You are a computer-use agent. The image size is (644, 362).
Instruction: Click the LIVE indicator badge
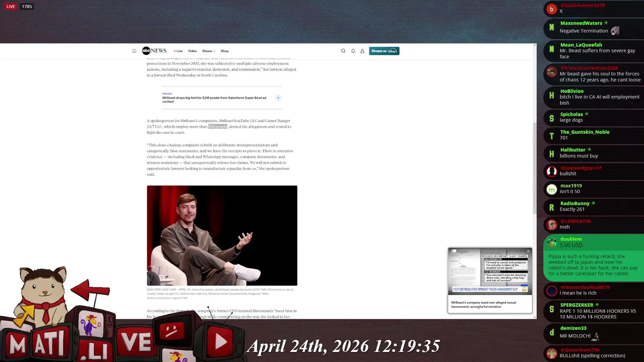[11, 7]
